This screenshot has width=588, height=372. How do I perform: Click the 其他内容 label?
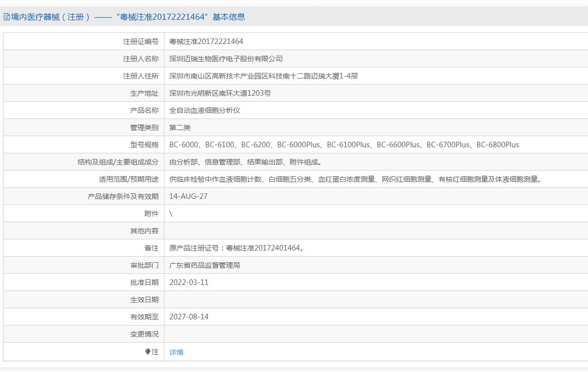click(144, 231)
